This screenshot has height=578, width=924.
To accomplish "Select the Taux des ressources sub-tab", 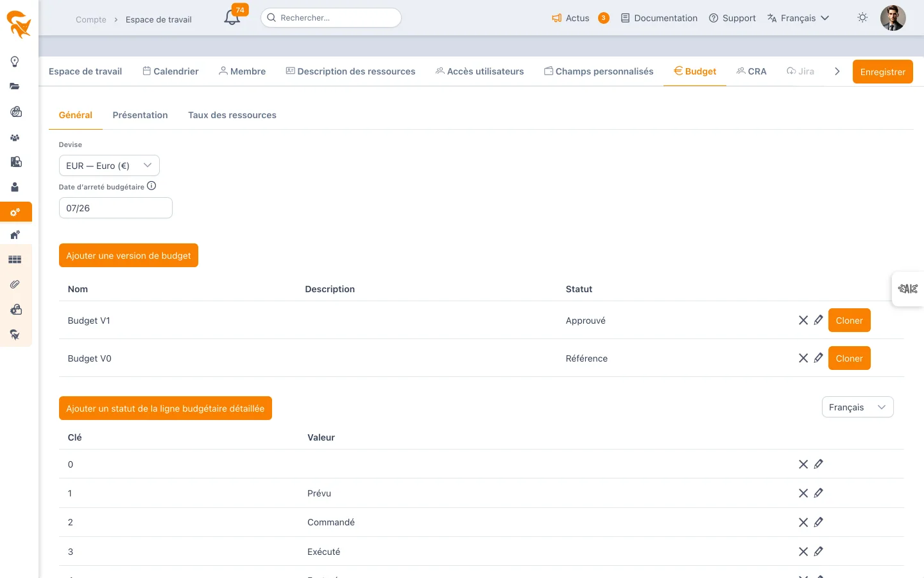I will point(232,115).
